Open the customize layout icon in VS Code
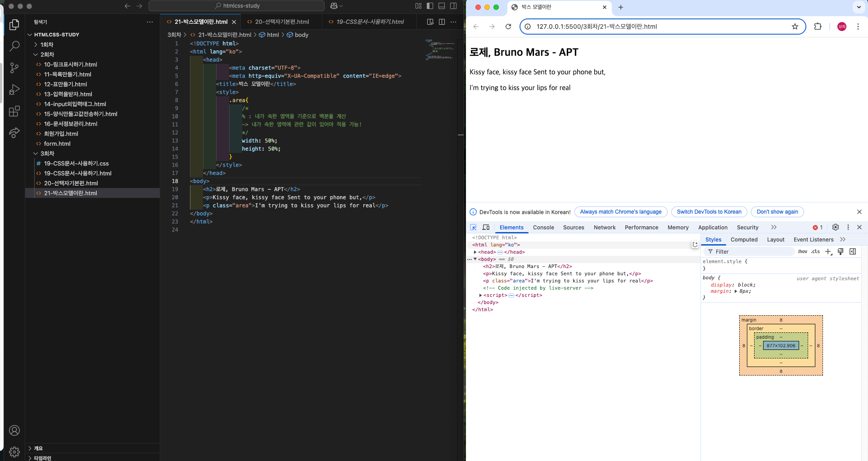Viewport: 868px width, 461px height. coord(418,6)
